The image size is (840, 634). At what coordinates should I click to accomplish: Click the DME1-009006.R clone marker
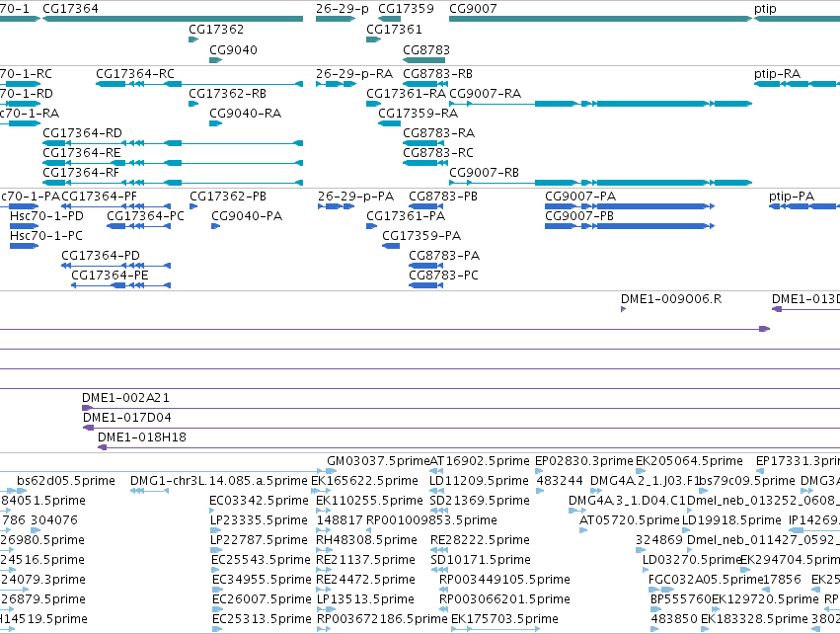pyautogui.click(x=623, y=309)
